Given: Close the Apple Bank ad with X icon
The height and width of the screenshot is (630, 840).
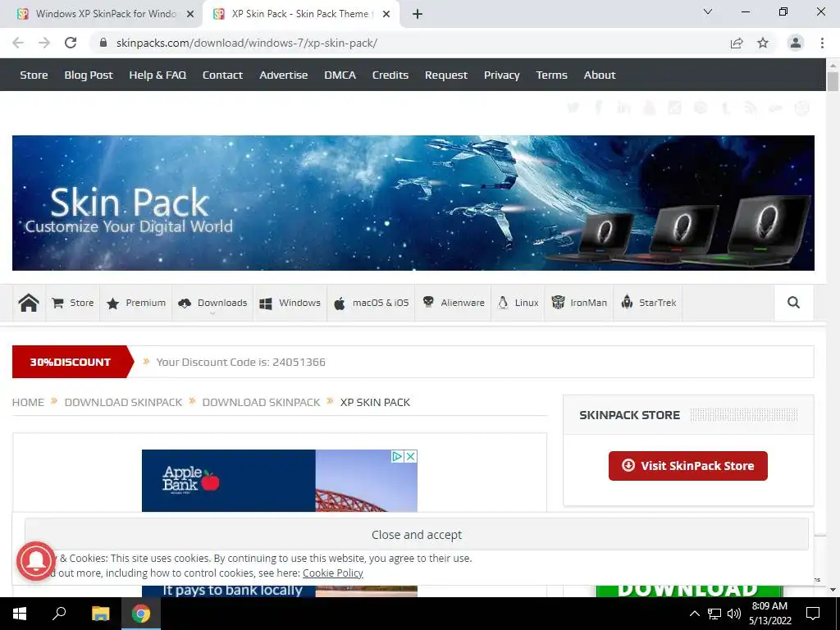Looking at the screenshot, I should pyautogui.click(x=410, y=456).
